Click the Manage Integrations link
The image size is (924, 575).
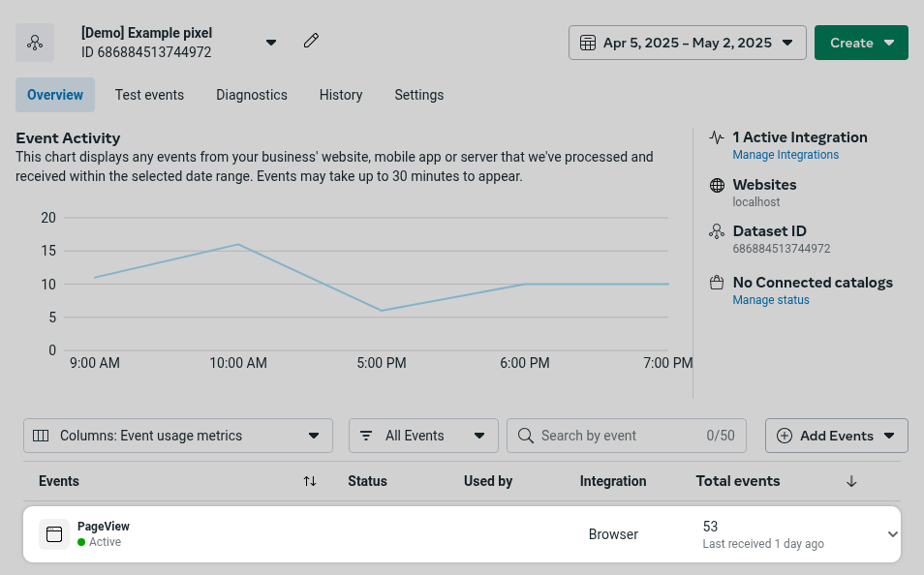click(x=785, y=154)
